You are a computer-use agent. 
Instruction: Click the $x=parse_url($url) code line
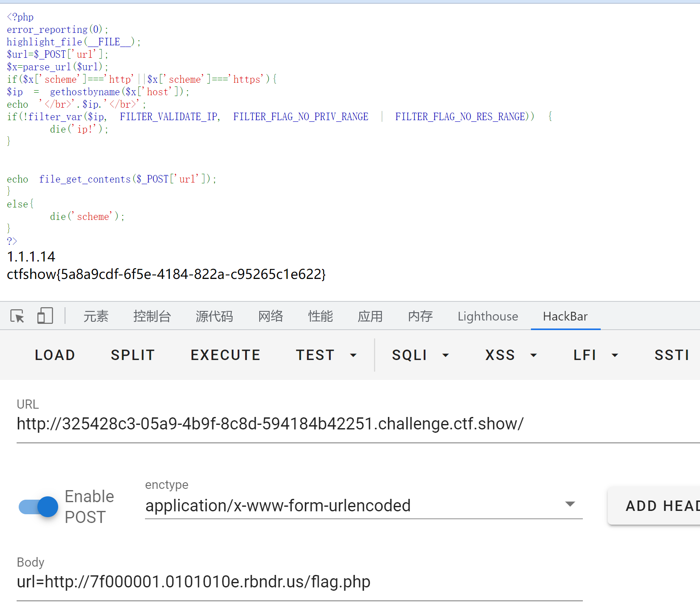(x=58, y=67)
